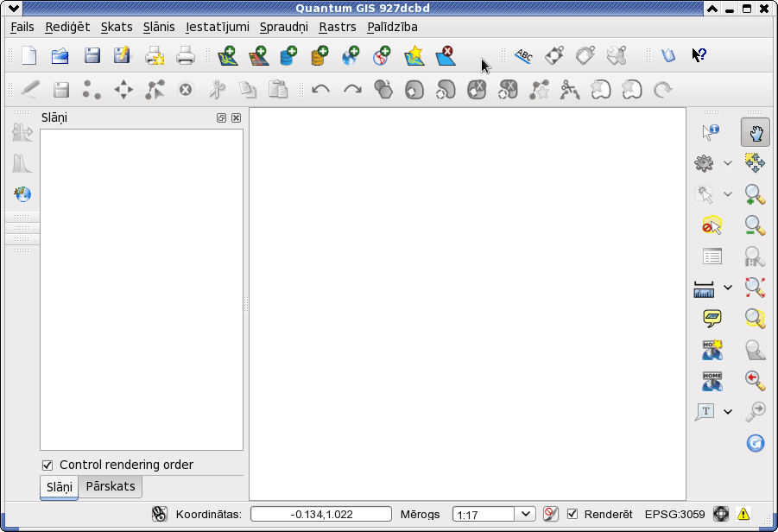This screenshot has width=778, height=532.
Task: Click the EPSG:3059 status text
Action: pos(674,514)
